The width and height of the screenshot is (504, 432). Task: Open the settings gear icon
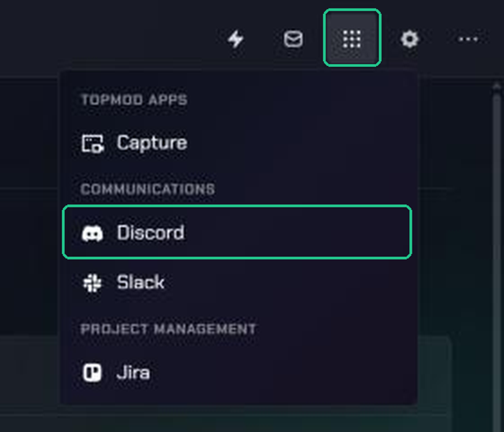click(x=409, y=39)
